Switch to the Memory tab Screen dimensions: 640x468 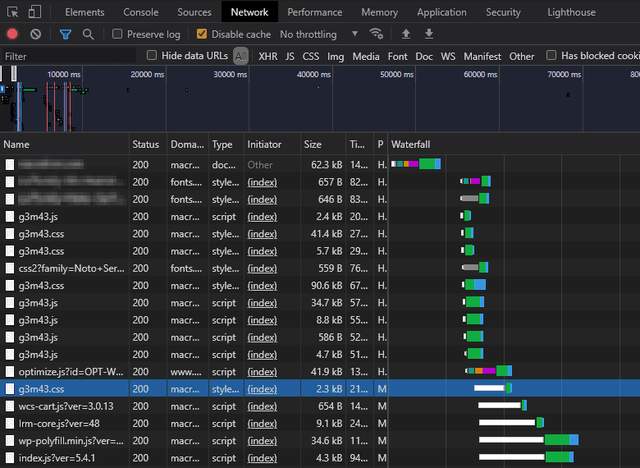tap(379, 13)
